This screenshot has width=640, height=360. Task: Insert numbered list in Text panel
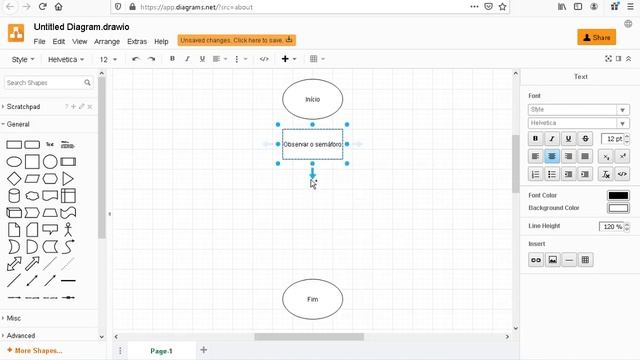pyautogui.click(x=536, y=174)
